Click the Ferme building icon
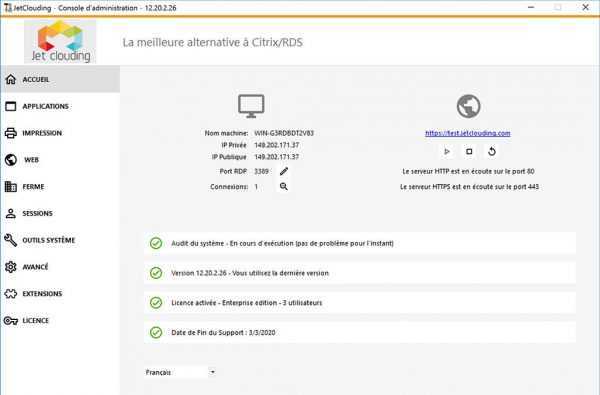The width and height of the screenshot is (600, 395). point(11,186)
